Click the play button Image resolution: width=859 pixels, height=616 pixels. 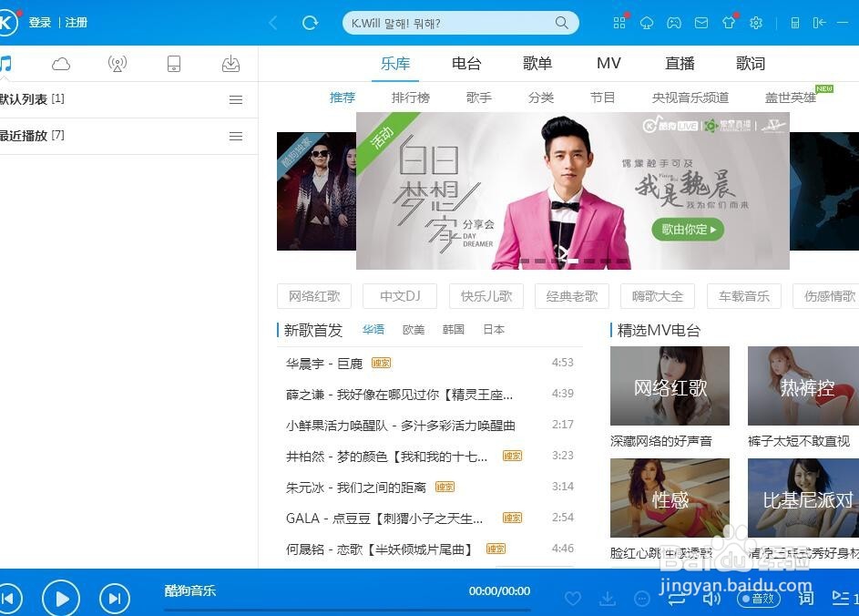(x=61, y=599)
